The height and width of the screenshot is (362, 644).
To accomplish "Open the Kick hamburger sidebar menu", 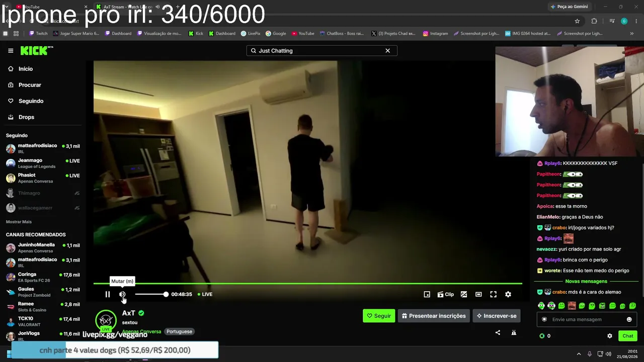I will [11, 50].
